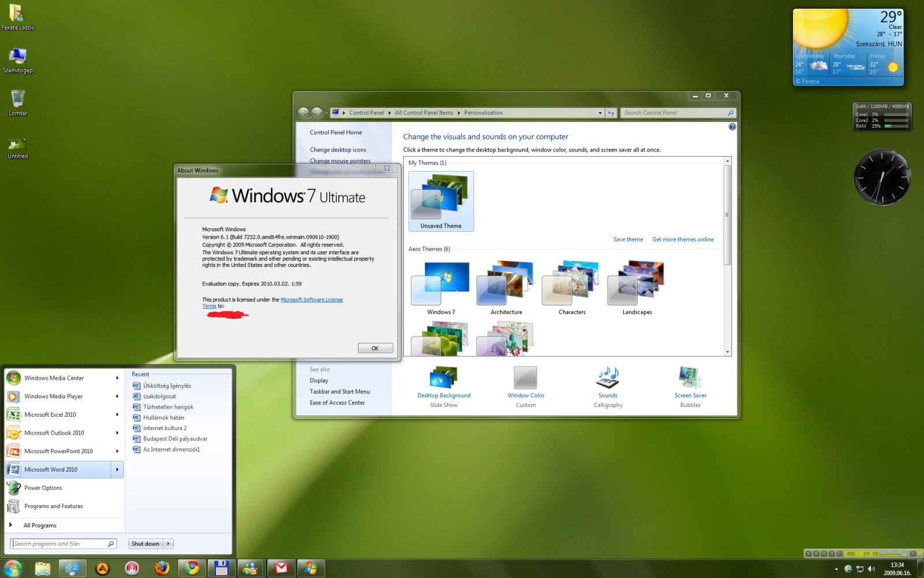Open Change desktop icons link
Viewport: 924px width, 578px height.
(x=338, y=150)
